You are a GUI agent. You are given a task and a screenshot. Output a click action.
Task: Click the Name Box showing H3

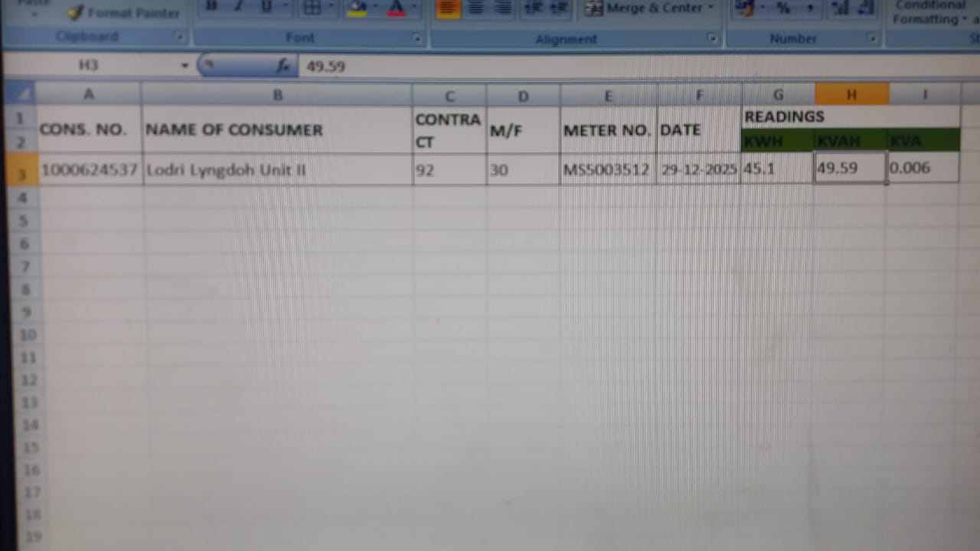[x=89, y=65]
